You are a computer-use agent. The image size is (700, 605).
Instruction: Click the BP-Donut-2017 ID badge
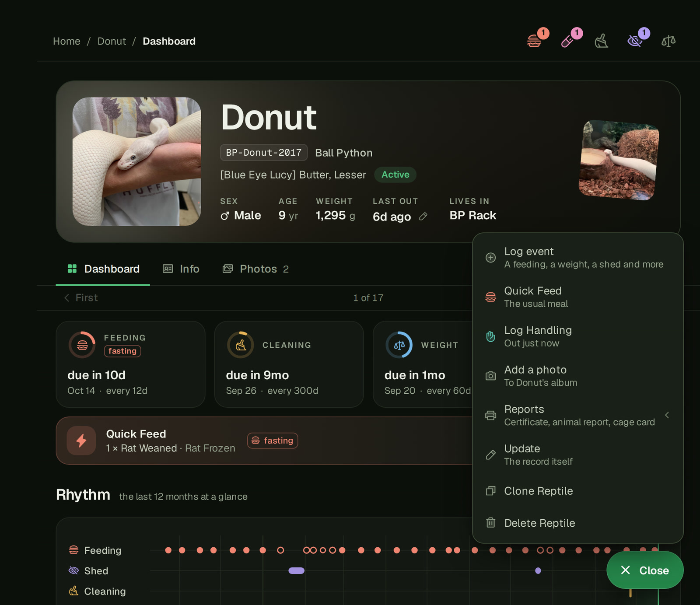point(264,152)
